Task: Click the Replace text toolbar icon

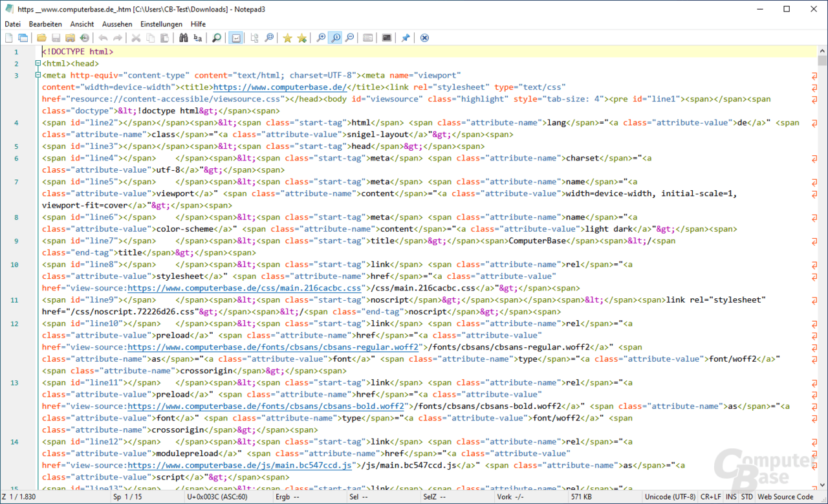Action: pyautogui.click(x=198, y=38)
